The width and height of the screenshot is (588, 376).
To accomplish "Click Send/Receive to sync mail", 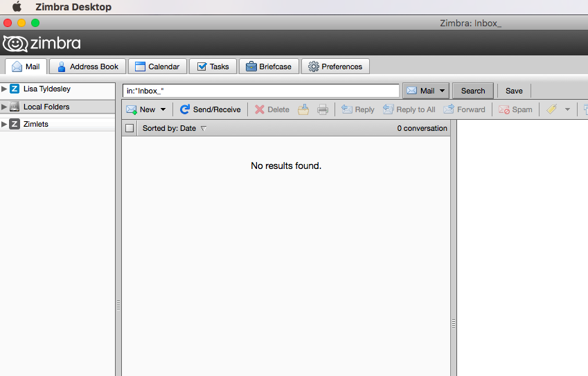I will point(211,109).
